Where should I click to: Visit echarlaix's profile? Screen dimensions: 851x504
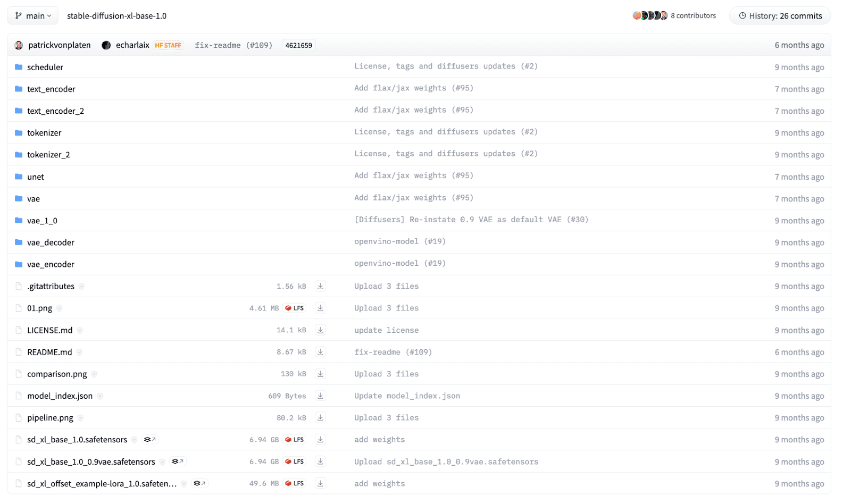(132, 45)
